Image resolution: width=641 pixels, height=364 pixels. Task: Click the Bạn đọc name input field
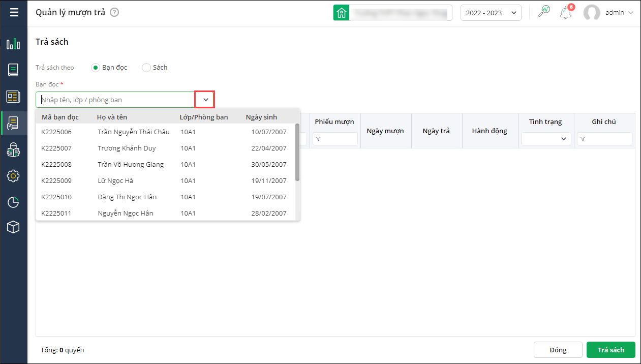[116, 100]
